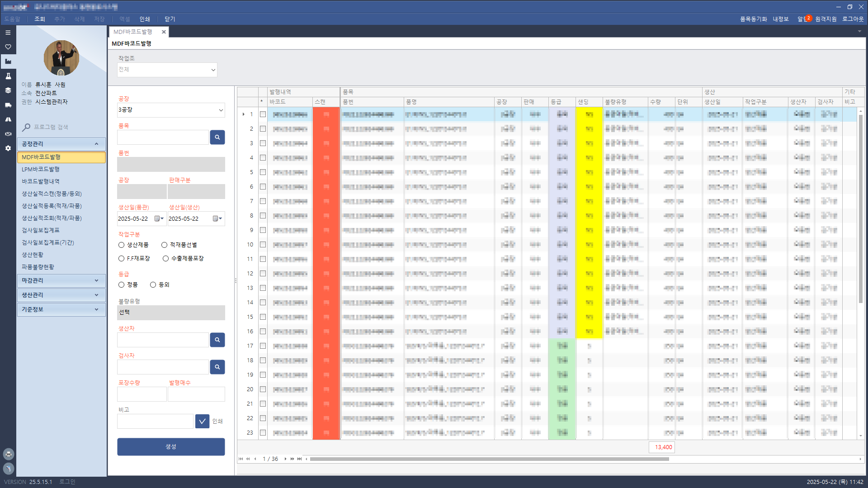Sort by 바코드 column header
This screenshot has height=488, width=868.
290,102
